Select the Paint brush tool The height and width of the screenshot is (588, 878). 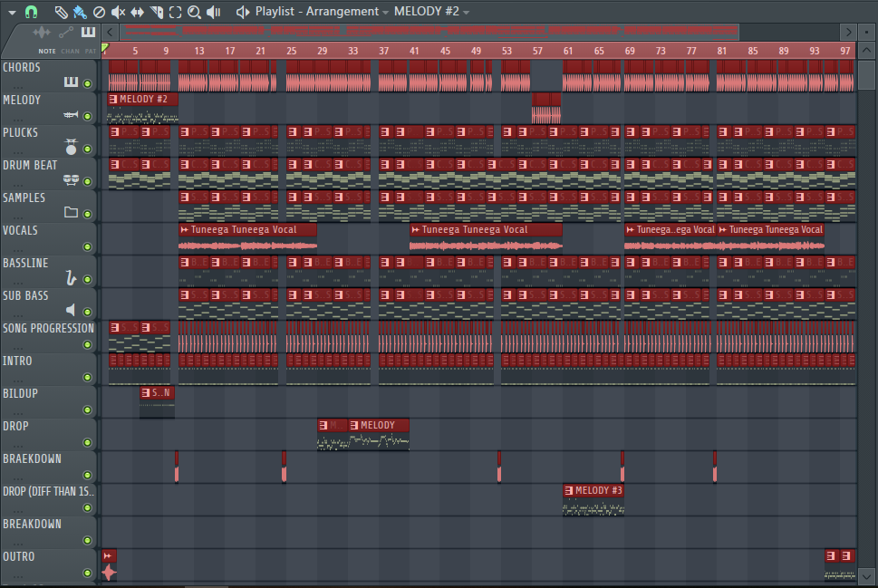[79, 12]
